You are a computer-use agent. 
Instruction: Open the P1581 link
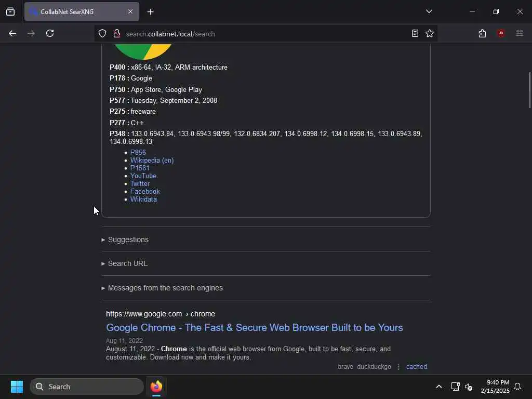click(x=140, y=168)
